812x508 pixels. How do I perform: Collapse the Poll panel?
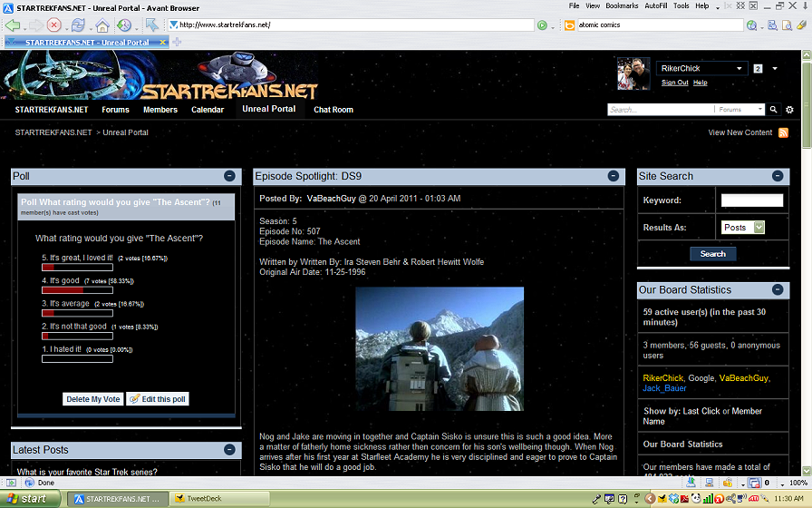click(x=229, y=176)
